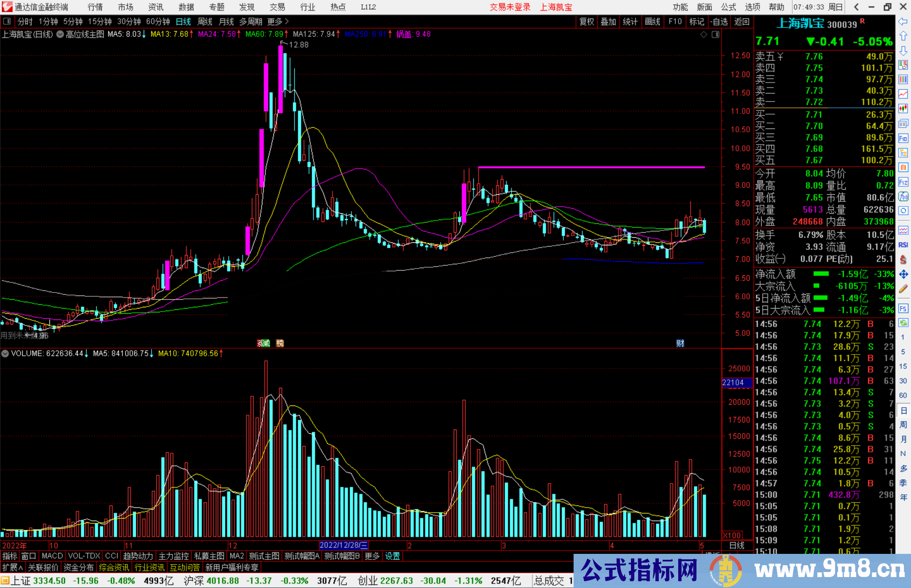Viewport: 911px width, 588px height.
Task: Click the red S arrow icon
Action: tap(903, 260)
